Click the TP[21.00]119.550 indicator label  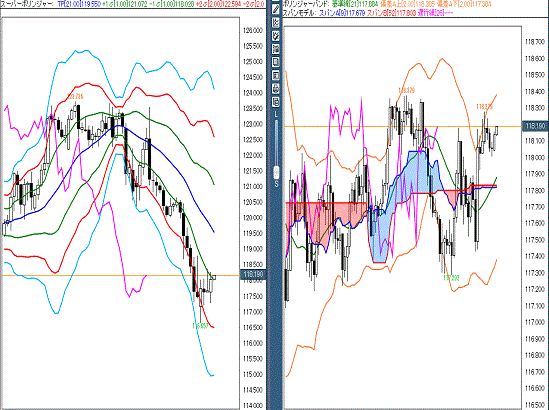[x=79, y=4]
